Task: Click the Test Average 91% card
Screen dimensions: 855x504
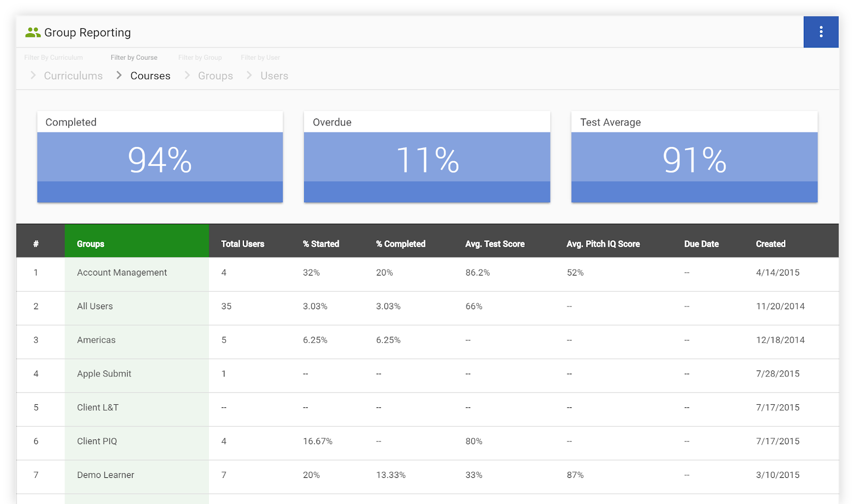Action: [694, 156]
